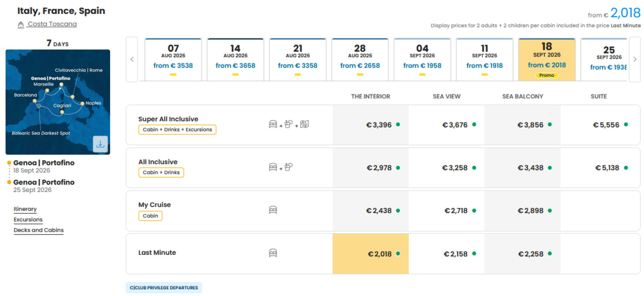The image size is (644, 296).
Task: Click excursions map icon in Super All Inclusive row
Action: 304,124
